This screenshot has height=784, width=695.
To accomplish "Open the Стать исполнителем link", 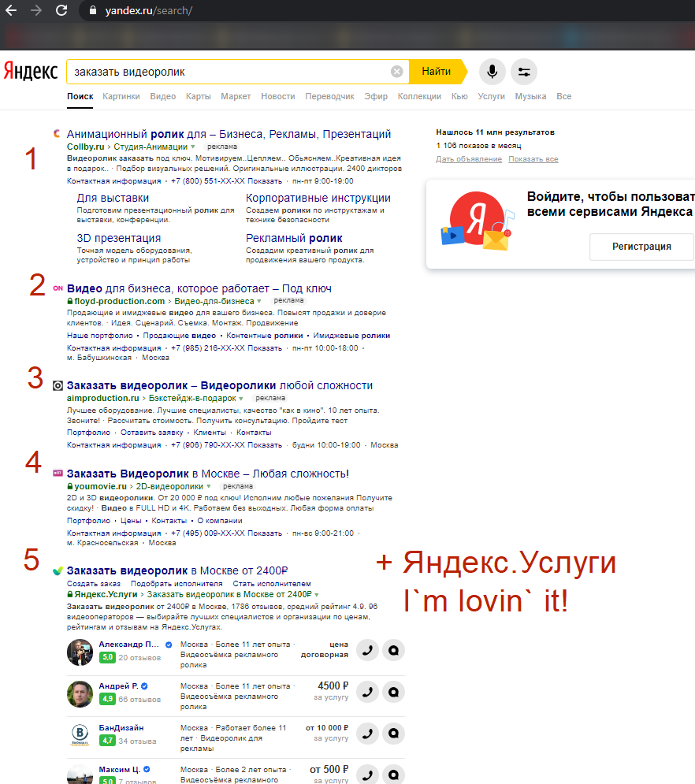I will coord(272,584).
